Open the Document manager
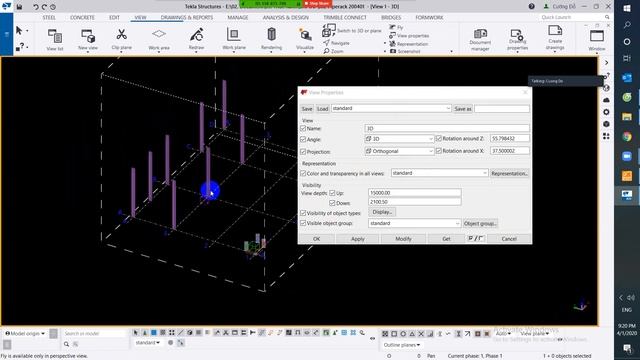640x360 pixels. coord(480,39)
